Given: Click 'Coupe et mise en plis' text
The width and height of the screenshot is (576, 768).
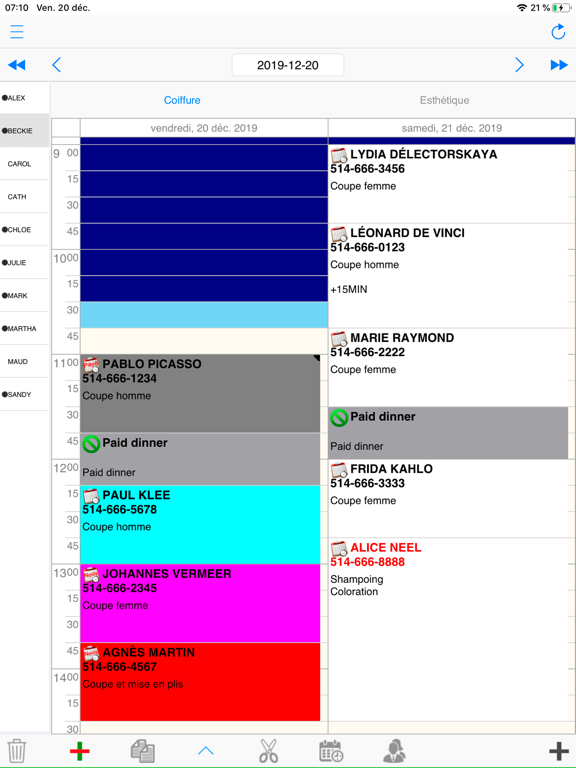Looking at the screenshot, I should coord(133,684).
